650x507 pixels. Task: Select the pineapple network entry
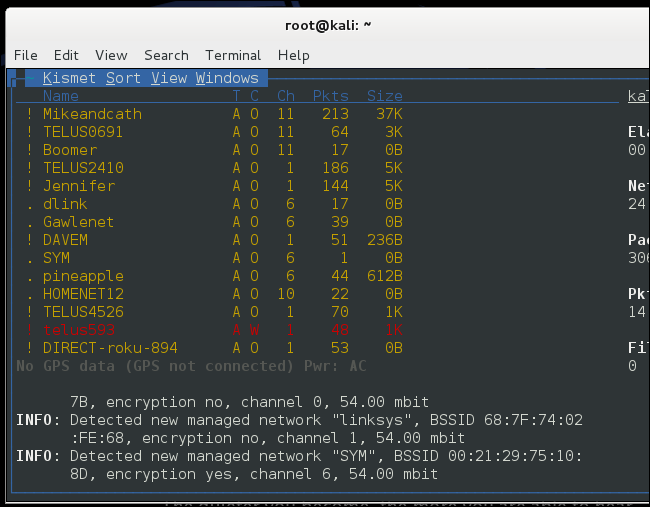point(83,276)
